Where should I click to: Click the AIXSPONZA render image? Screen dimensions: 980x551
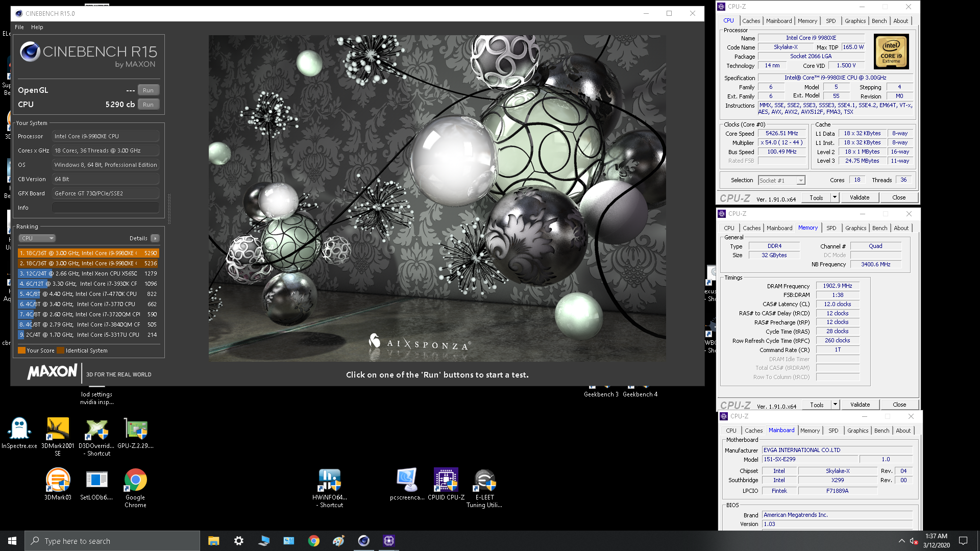point(437,198)
